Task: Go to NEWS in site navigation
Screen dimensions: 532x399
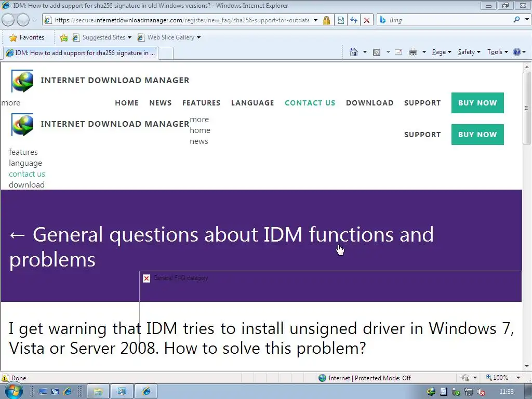Action: [x=161, y=103]
